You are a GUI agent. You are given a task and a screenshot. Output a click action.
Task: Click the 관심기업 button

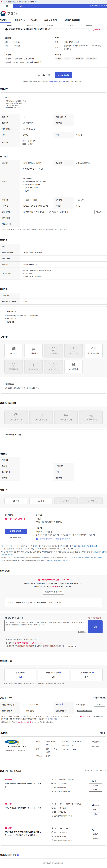pyautogui.click(x=10, y=750)
